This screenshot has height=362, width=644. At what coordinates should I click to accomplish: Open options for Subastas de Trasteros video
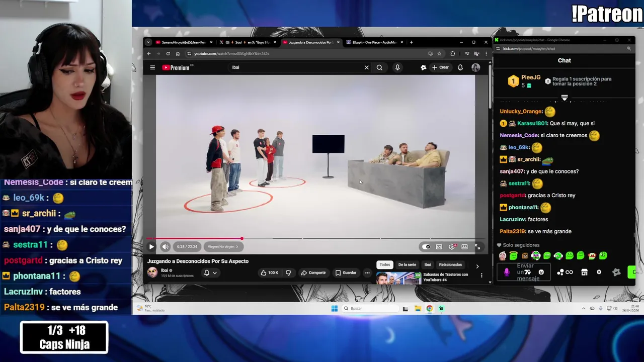[x=481, y=276]
